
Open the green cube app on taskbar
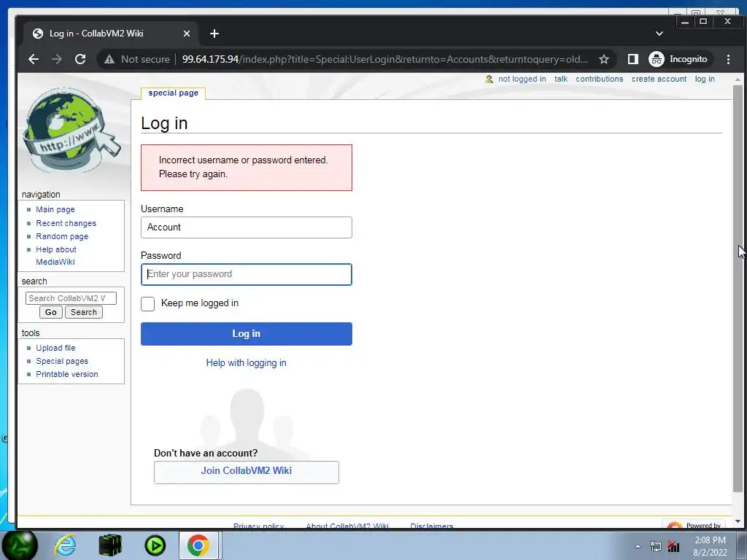(x=110, y=545)
